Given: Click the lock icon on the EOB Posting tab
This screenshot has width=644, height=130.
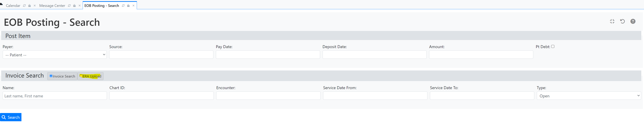Looking at the screenshot, I should (128, 6).
